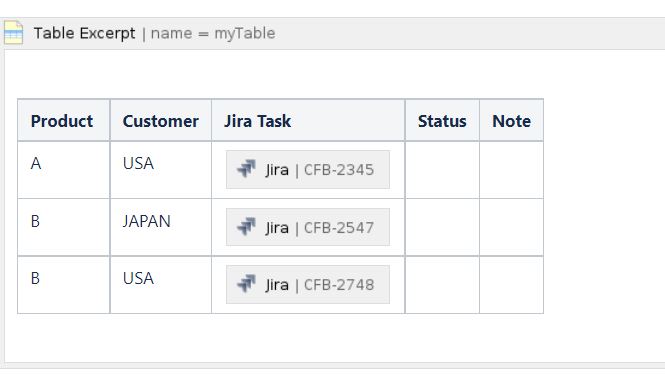Click the empty Note cell for CFB-2547
The height and width of the screenshot is (388, 665).
pos(511,227)
